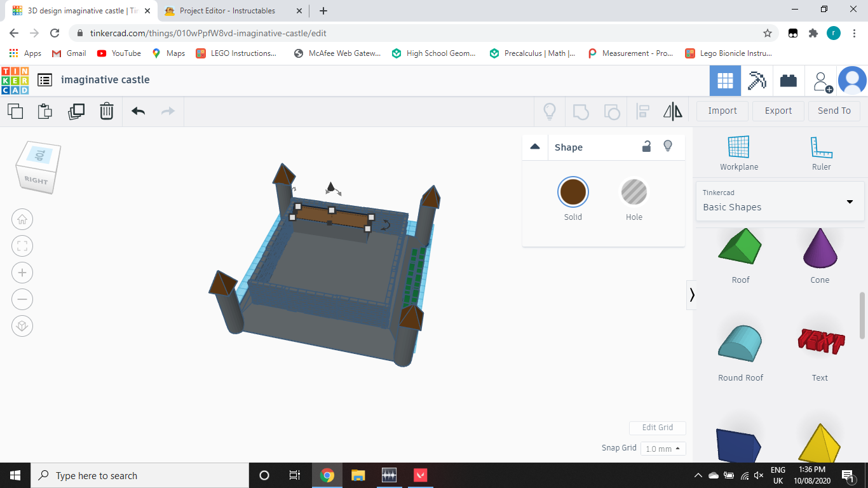868x488 pixels.
Task: Redo the undone action
Action: (168, 111)
